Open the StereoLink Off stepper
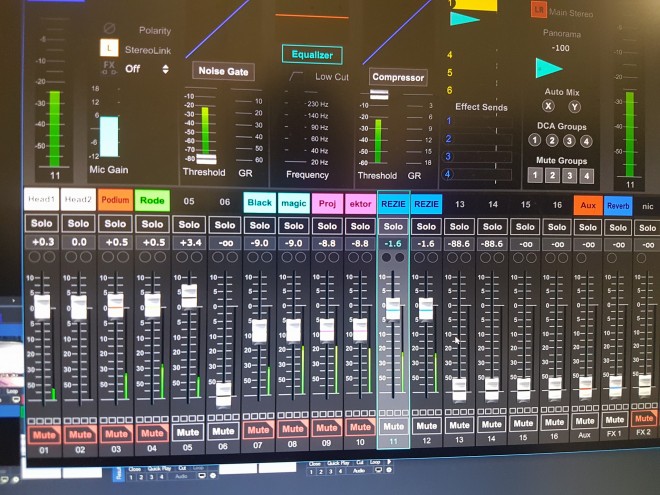660x495 pixels. [x=165, y=69]
